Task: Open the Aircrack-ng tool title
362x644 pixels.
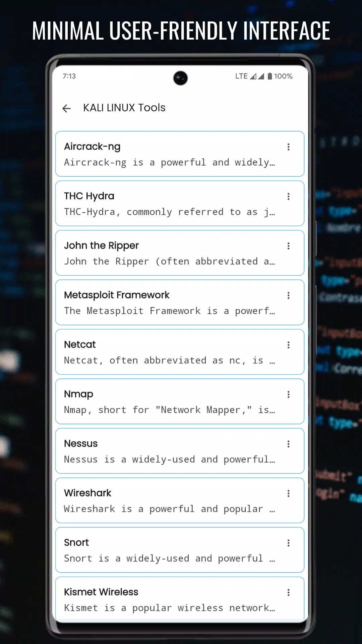Action: point(92,147)
